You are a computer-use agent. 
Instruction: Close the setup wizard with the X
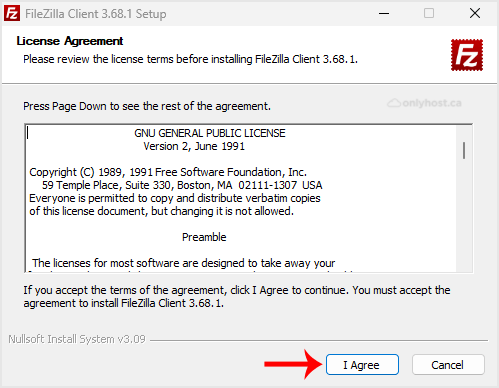pos(475,13)
